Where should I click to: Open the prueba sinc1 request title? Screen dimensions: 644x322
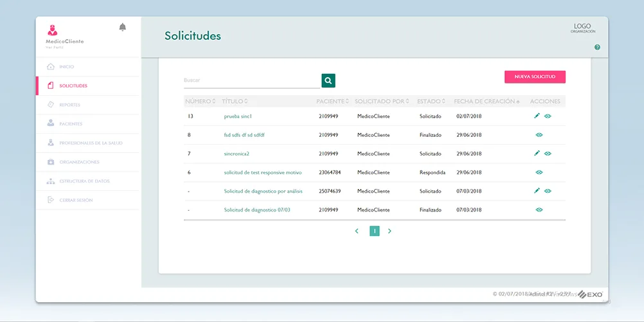click(238, 116)
